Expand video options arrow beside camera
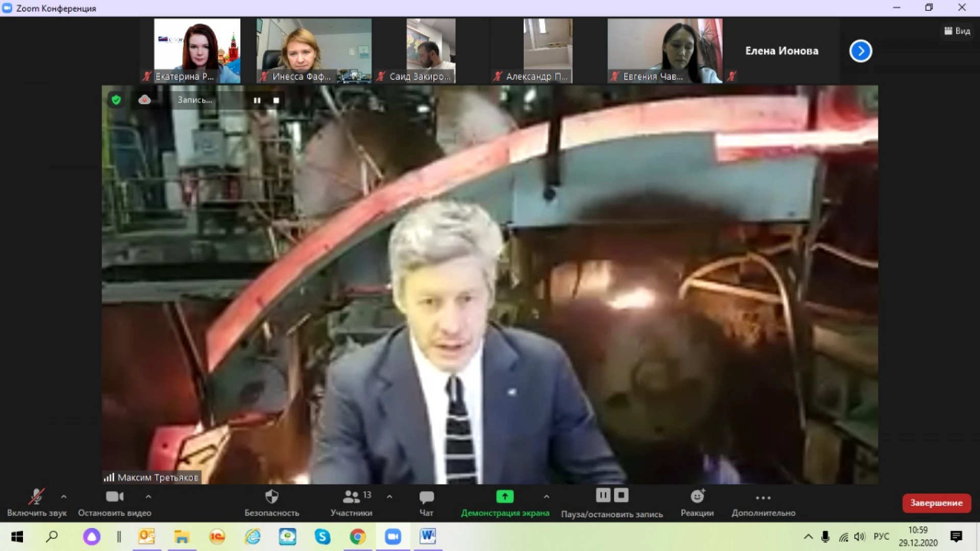The width and height of the screenshot is (980, 551). [x=149, y=496]
